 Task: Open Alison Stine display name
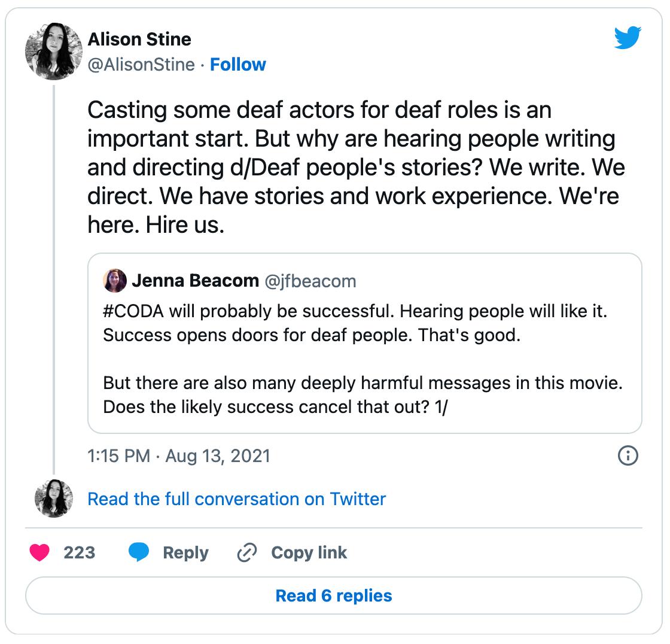139,40
